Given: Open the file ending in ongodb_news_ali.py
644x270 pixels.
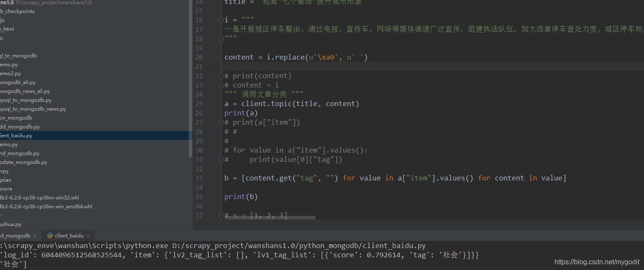Looking at the screenshot, I should (x=25, y=91).
